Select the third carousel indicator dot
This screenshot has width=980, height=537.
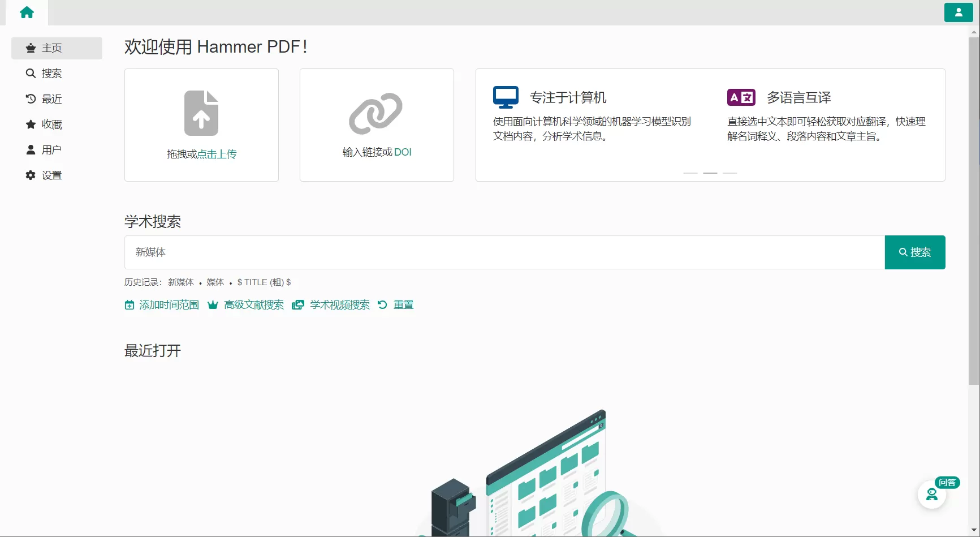coord(730,173)
